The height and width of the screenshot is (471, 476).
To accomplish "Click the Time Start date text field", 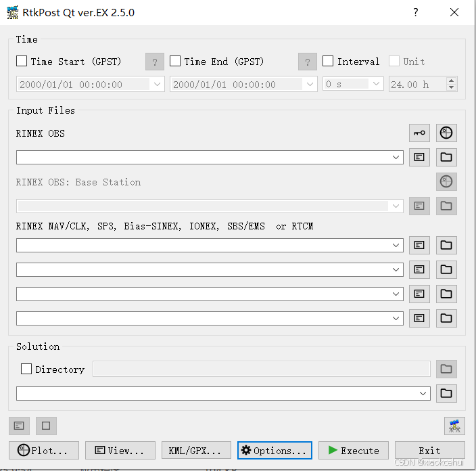I will [83, 84].
